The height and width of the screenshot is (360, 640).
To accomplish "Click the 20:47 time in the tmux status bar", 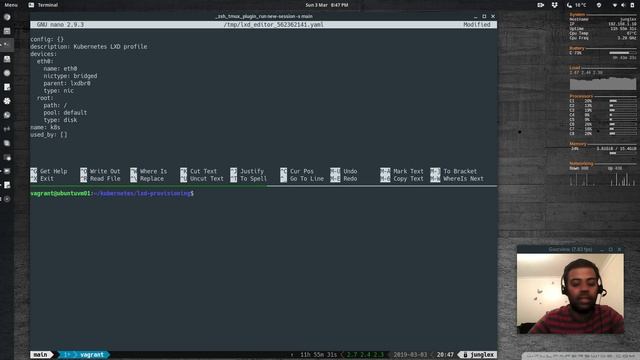I will [445, 355].
